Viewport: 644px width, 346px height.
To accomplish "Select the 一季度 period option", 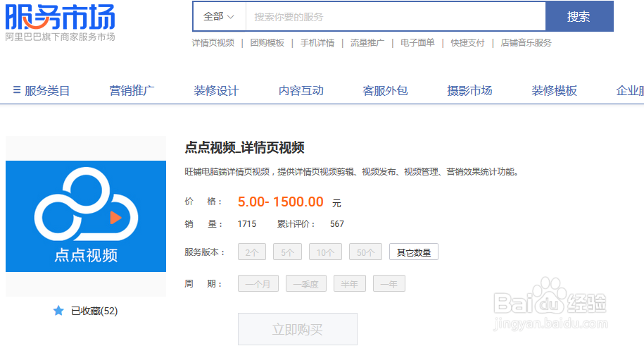I will click(306, 284).
